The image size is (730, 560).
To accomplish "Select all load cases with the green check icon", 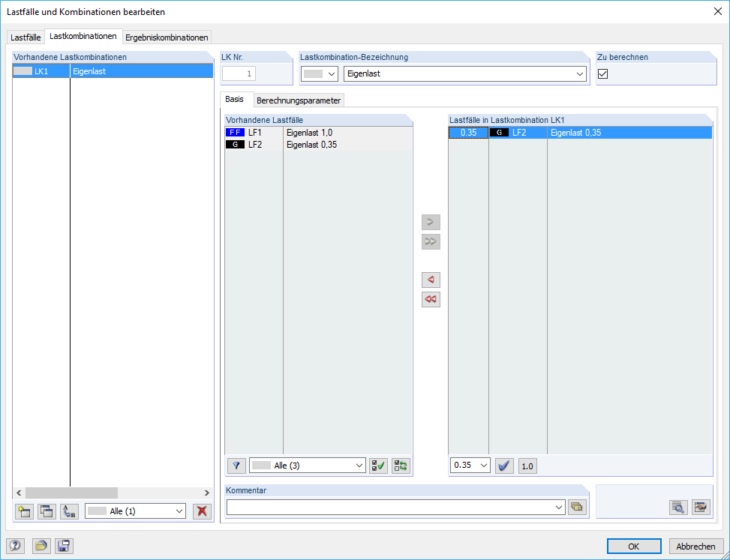I will click(378, 466).
